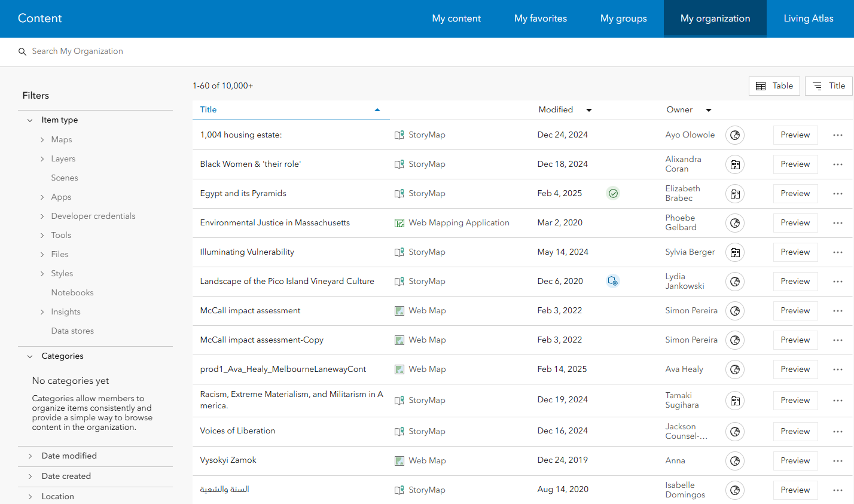Open sharing icon for Black Women 'their role'
The width and height of the screenshot is (854, 504).
click(735, 164)
